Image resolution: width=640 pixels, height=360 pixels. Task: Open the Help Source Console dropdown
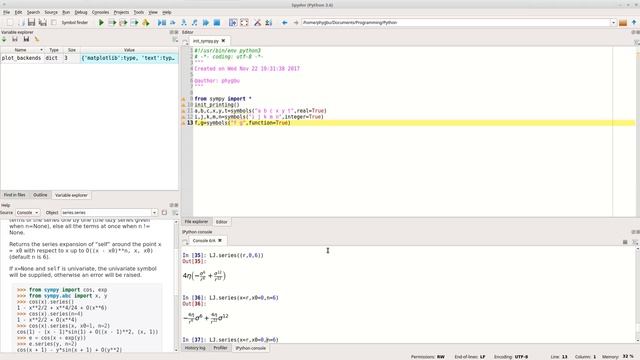[x=28, y=213]
